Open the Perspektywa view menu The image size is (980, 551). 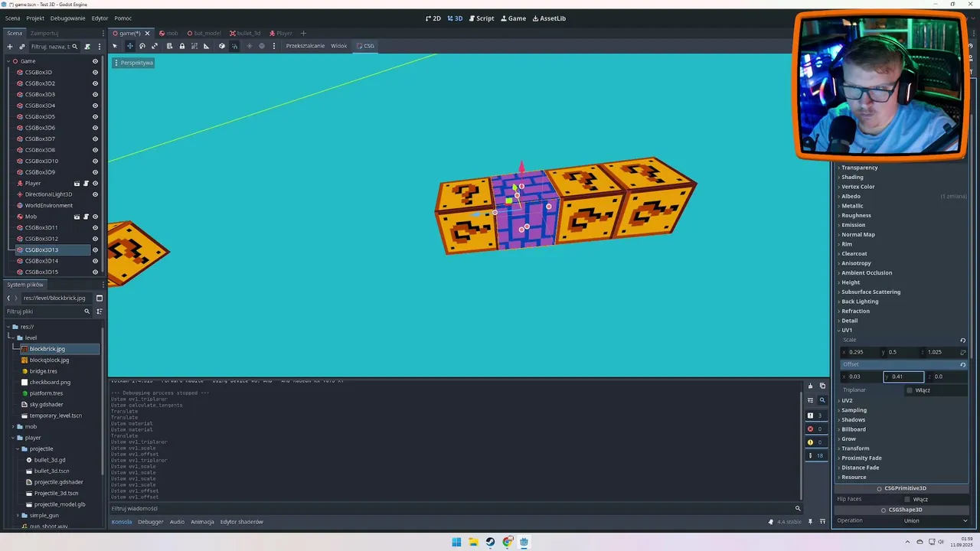[134, 63]
